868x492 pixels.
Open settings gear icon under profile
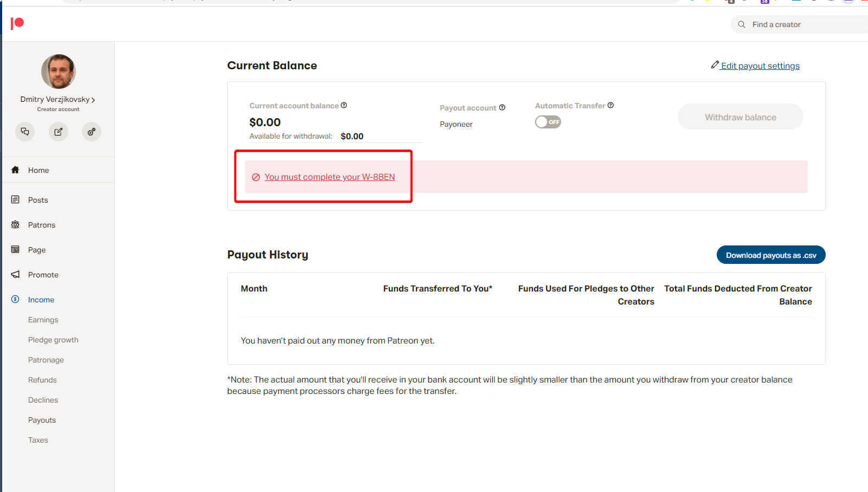(92, 132)
